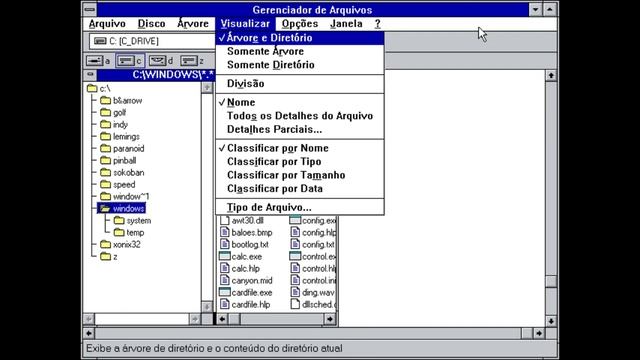This screenshot has width=640, height=360.
Task: Open Gerenciador de Arquivos control menu box
Action: (90, 9)
